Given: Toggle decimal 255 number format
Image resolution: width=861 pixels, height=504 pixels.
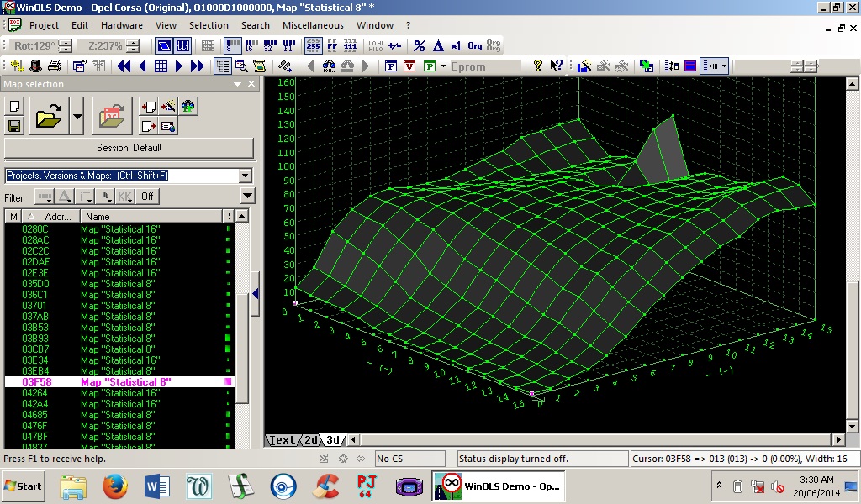Looking at the screenshot, I should tap(314, 46).
